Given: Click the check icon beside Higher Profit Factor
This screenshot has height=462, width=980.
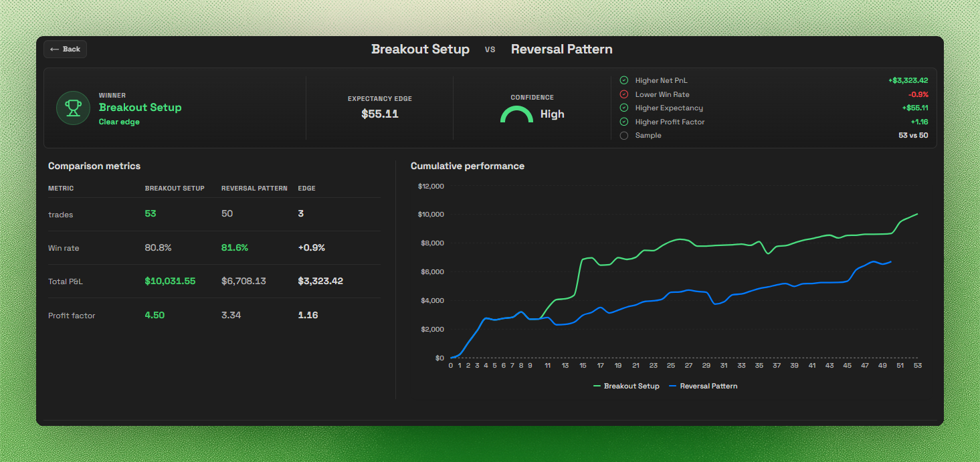Looking at the screenshot, I should click(x=624, y=122).
